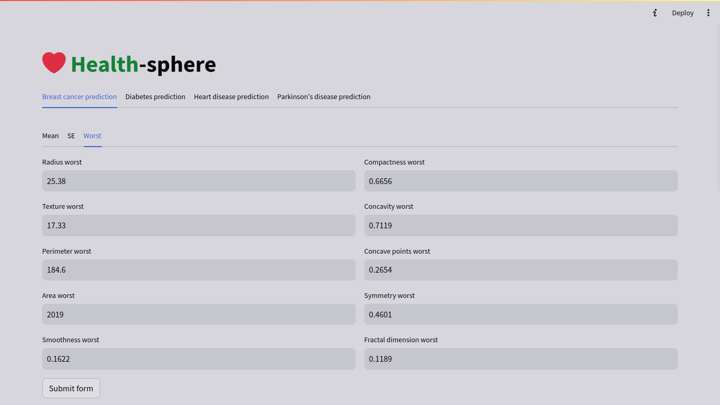The height and width of the screenshot is (405, 720).
Task: Open the Heart disease prediction tab
Action: (x=231, y=97)
